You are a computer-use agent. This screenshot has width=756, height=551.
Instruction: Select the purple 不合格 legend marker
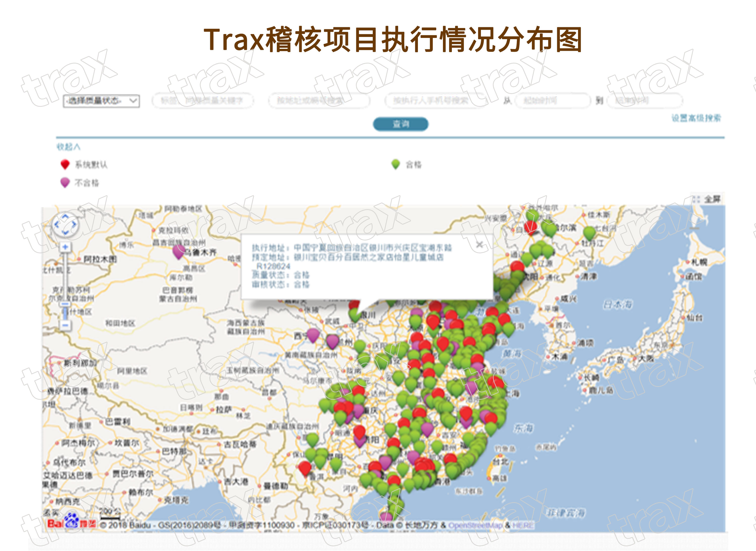[x=65, y=182]
